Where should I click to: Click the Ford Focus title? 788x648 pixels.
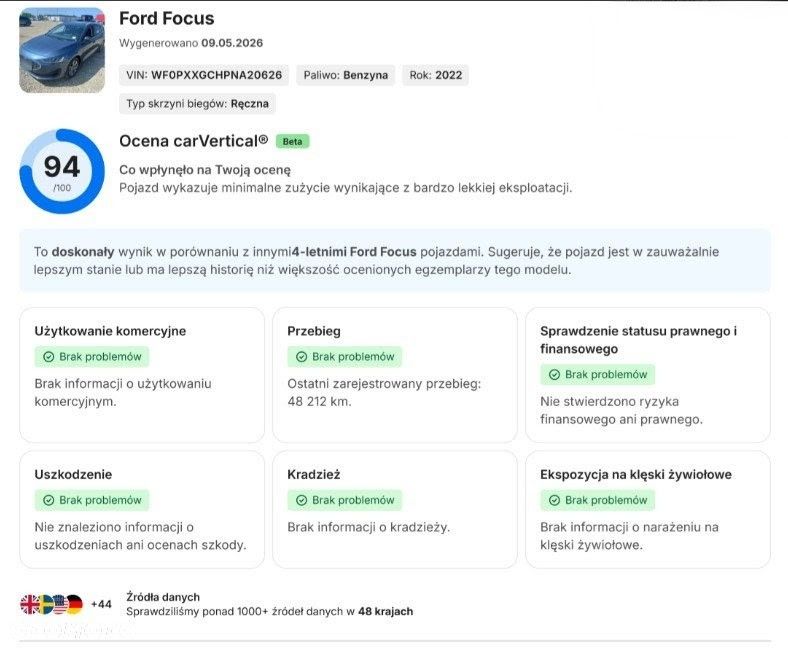(x=167, y=19)
